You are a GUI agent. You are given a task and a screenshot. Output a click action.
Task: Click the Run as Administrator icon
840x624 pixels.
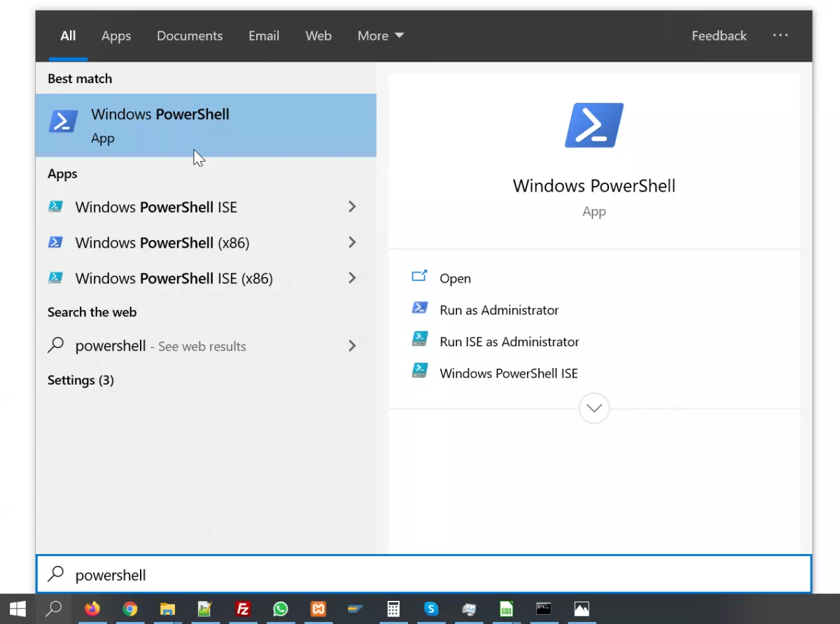point(419,307)
